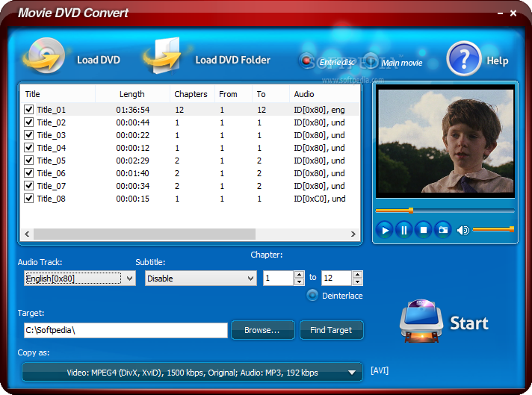Click the Audio column header

click(x=324, y=94)
